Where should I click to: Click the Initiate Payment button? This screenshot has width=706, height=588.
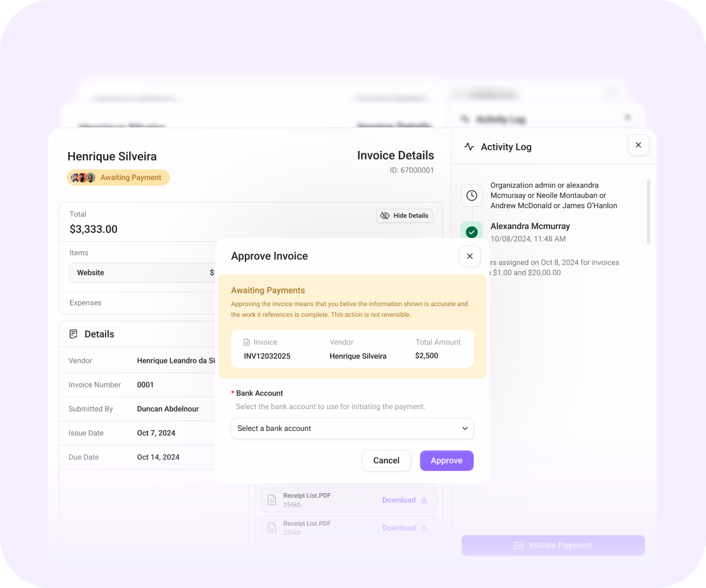(x=553, y=545)
